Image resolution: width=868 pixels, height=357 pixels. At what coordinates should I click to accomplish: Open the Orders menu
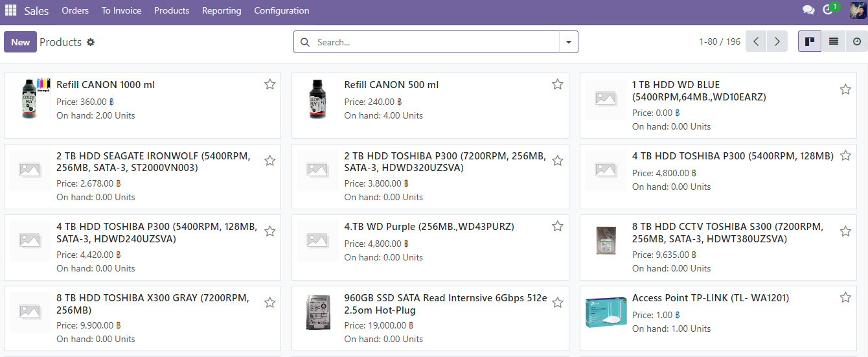pyautogui.click(x=75, y=10)
